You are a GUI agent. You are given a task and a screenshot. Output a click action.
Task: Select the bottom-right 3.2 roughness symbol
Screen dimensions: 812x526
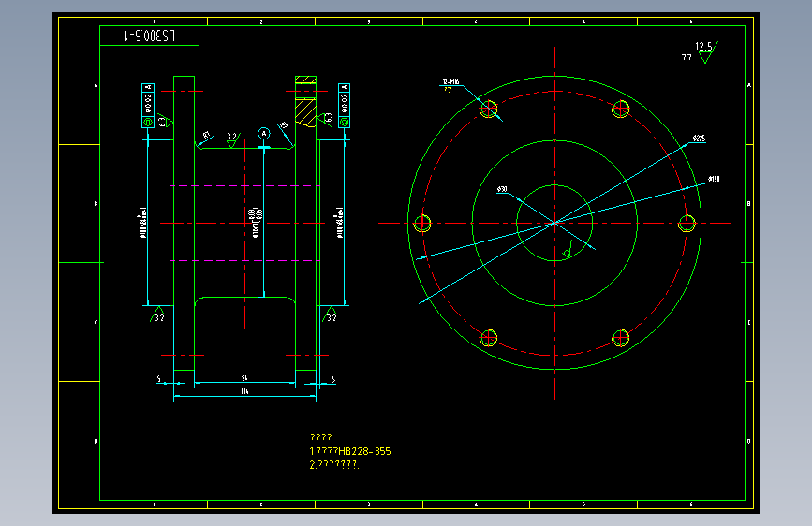330,314
